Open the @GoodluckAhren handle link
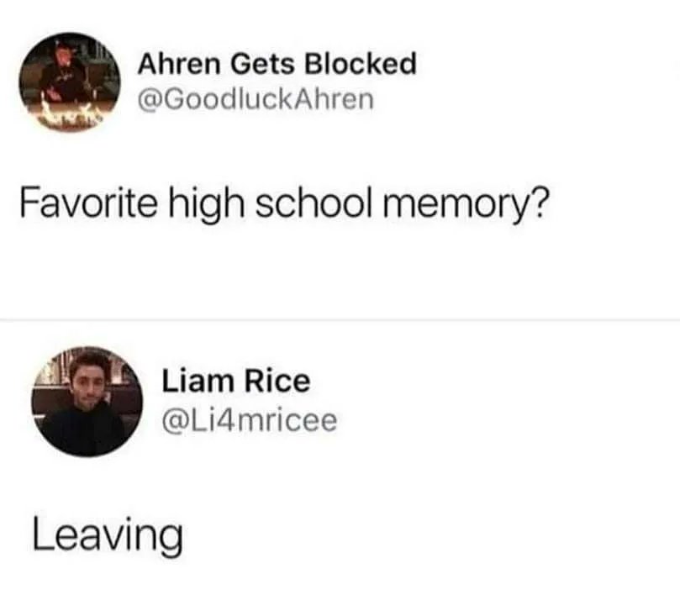Screen dimensions: 680x616 (x=256, y=99)
